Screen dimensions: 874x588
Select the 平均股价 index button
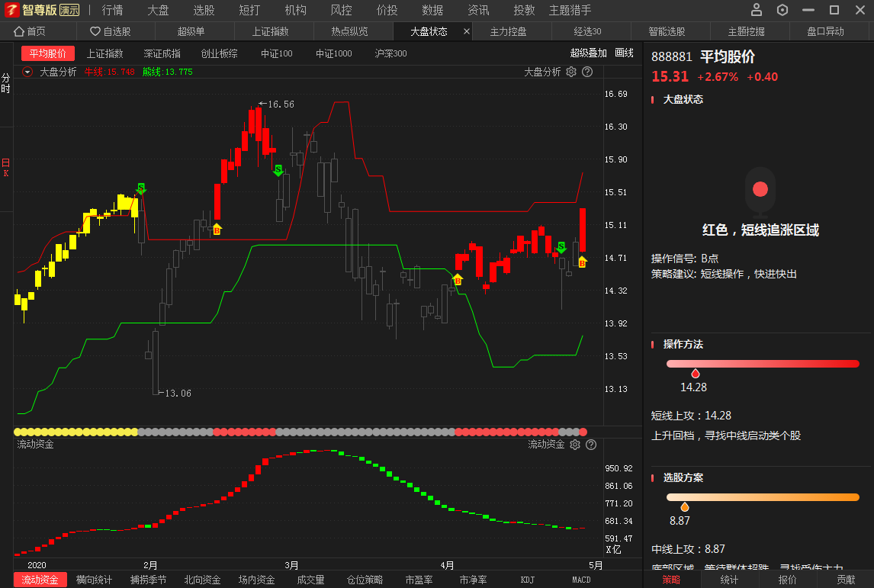tap(48, 53)
